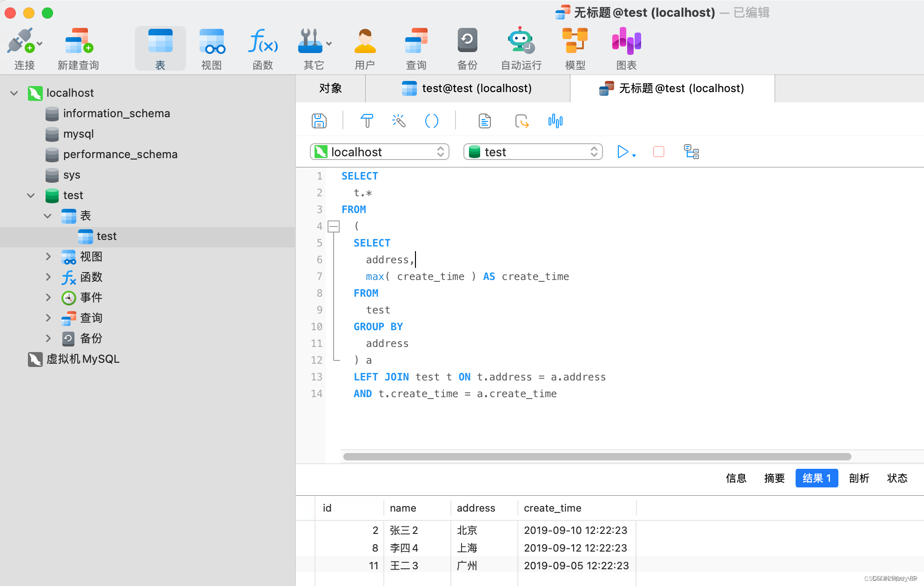The width and height of the screenshot is (924, 586).
Task: Open dropdown arrow next to 其它
Action: click(329, 44)
